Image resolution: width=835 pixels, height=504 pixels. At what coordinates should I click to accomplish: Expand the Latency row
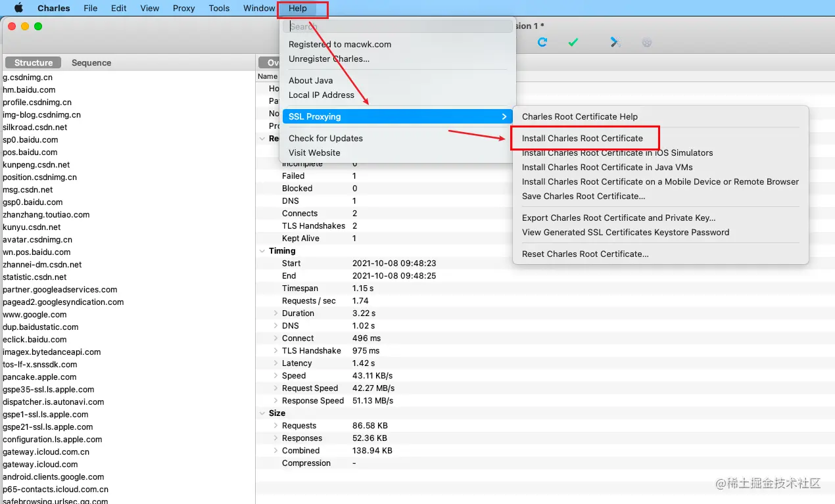(276, 363)
